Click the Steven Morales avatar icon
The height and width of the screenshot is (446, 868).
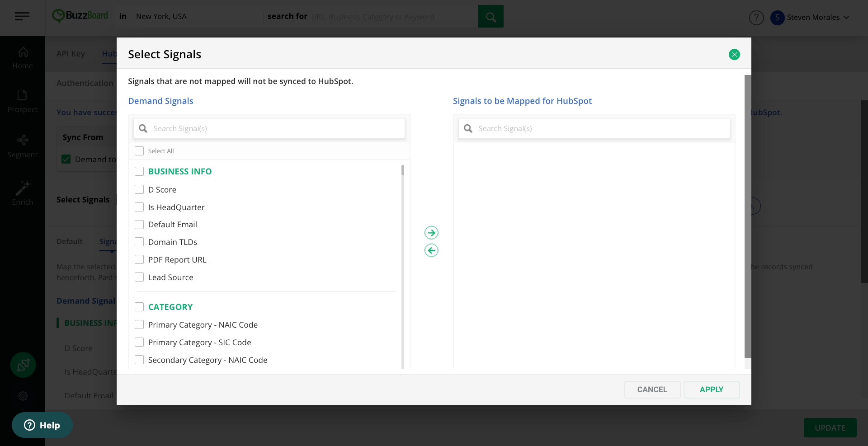[x=777, y=18]
